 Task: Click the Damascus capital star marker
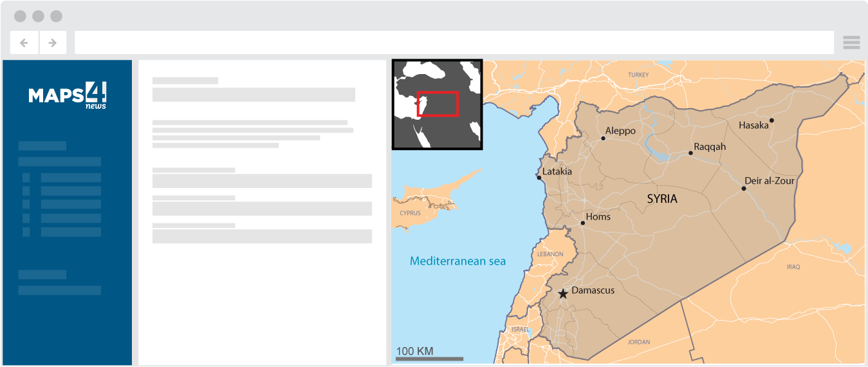pyautogui.click(x=563, y=294)
